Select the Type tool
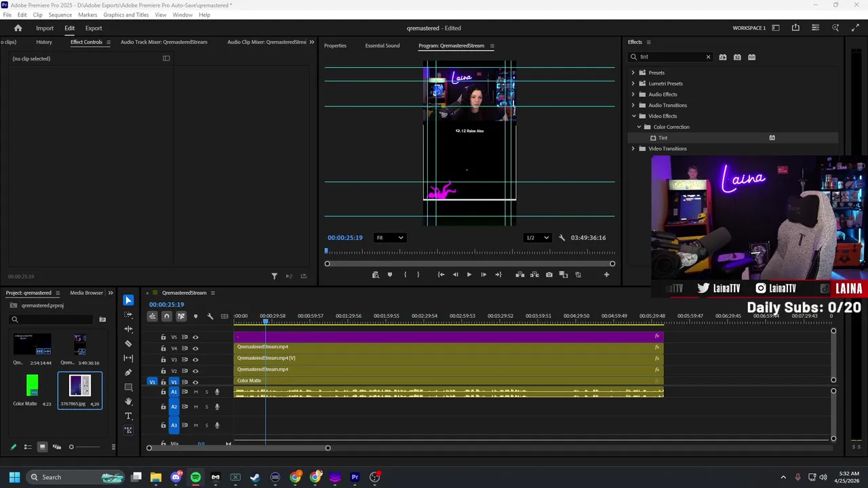The image size is (868, 488). click(x=128, y=415)
